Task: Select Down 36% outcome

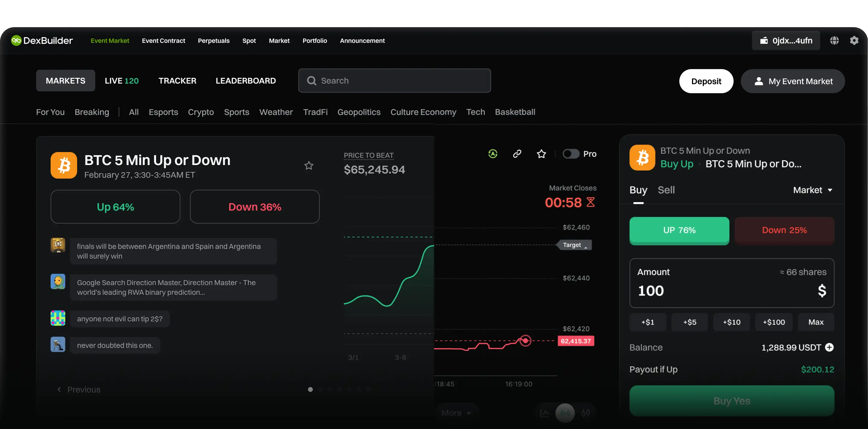Action: (x=255, y=207)
